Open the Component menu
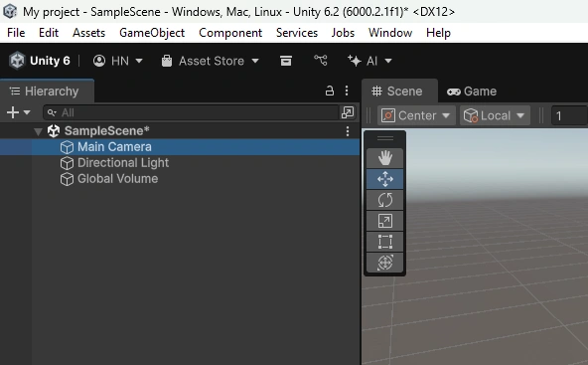The image size is (588, 365). tap(230, 33)
